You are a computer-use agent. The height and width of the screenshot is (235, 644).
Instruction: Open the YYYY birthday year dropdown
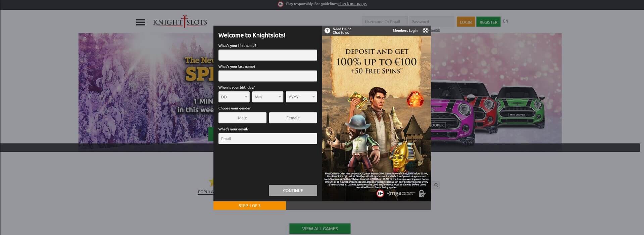pyautogui.click(x=301, y=97)
